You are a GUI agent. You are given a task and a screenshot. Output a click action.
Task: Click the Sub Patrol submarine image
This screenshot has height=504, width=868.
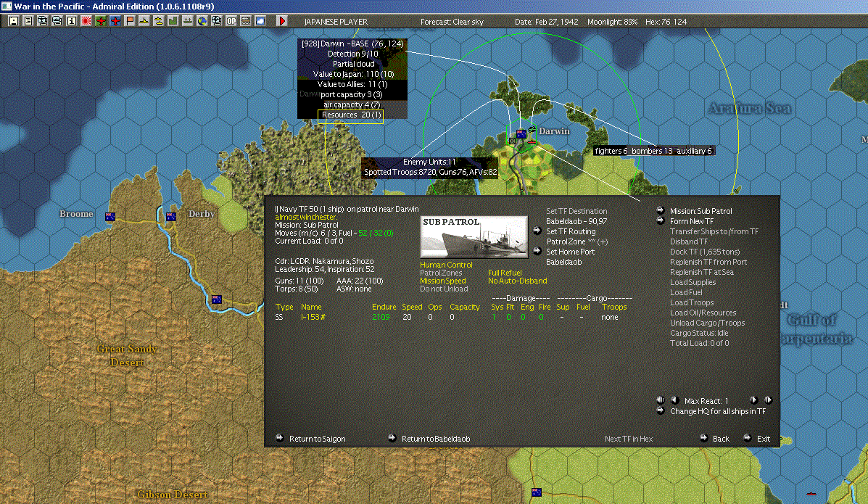click(x=474, y=237)
